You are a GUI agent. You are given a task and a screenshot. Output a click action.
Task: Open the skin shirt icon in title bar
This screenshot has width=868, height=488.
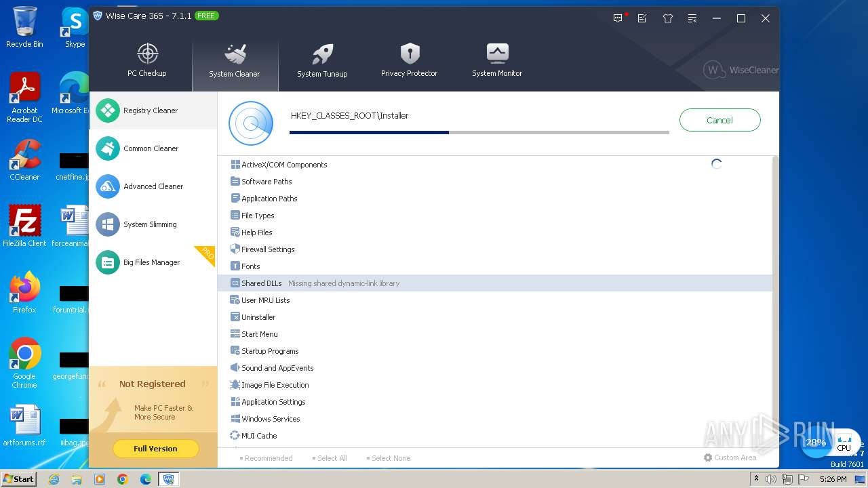point(667,18)
